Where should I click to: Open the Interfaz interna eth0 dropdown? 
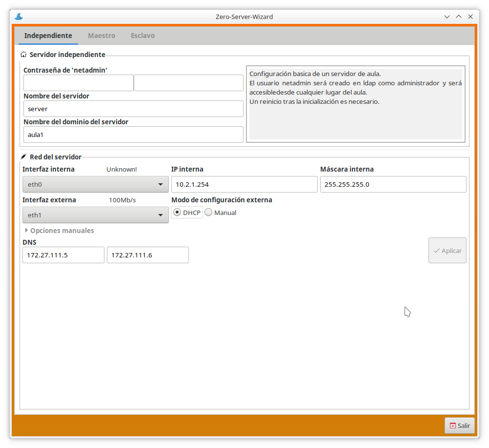(x=96, y=185)
